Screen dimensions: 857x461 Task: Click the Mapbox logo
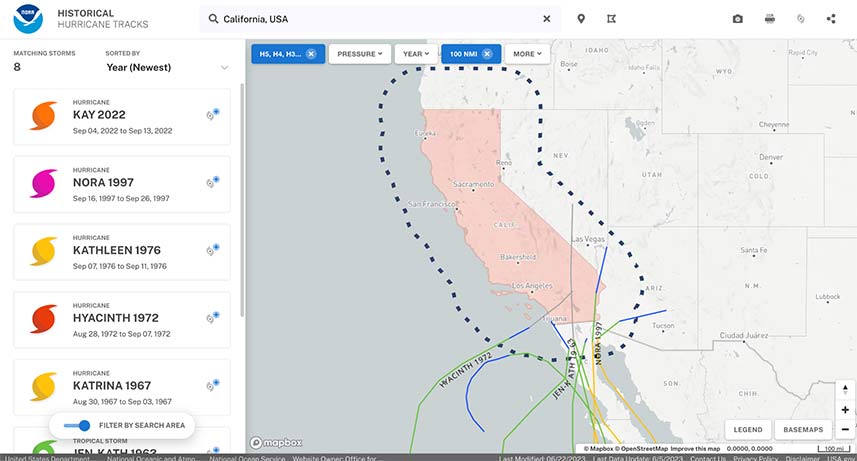tap(276, 442)
